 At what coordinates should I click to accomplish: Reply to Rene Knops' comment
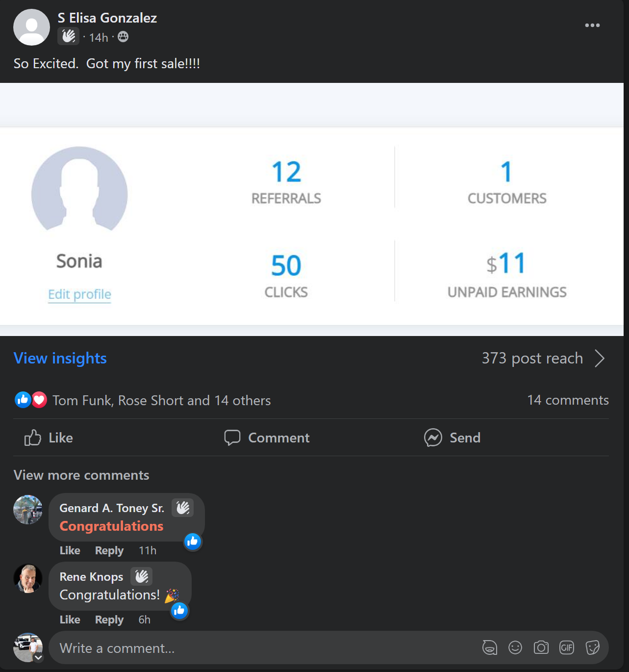pyautogui.click(x=109, y=620)
